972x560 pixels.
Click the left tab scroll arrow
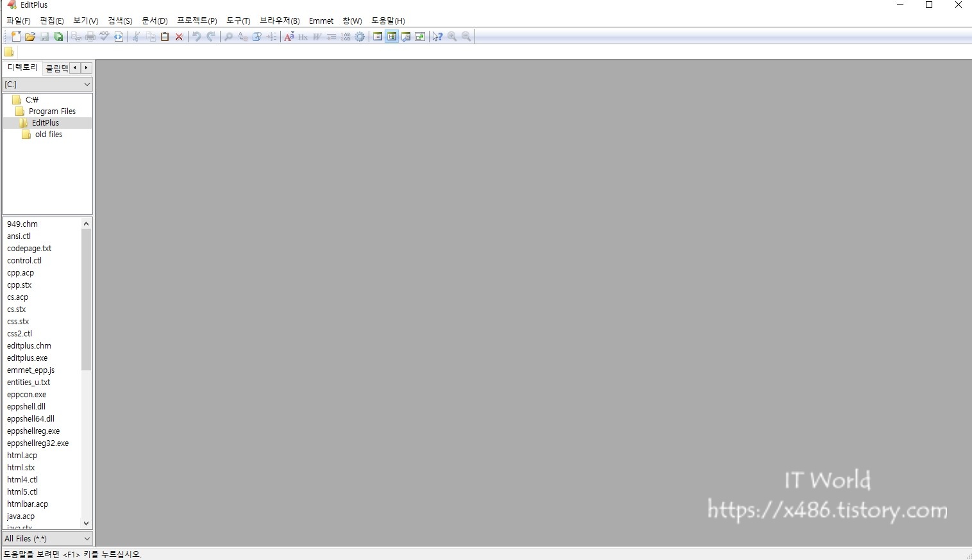75,68
